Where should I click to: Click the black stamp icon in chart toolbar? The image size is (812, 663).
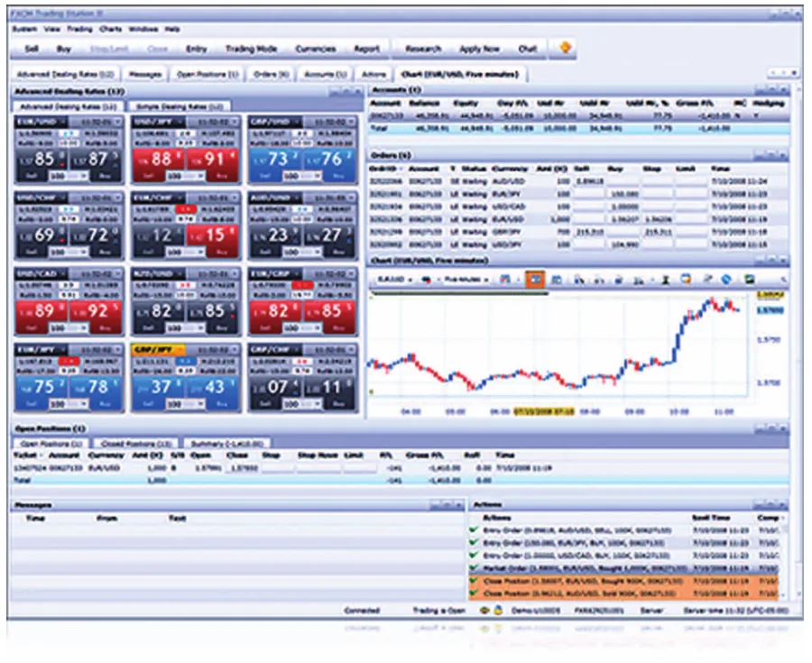pyautogui.click(x=666, y=280)
